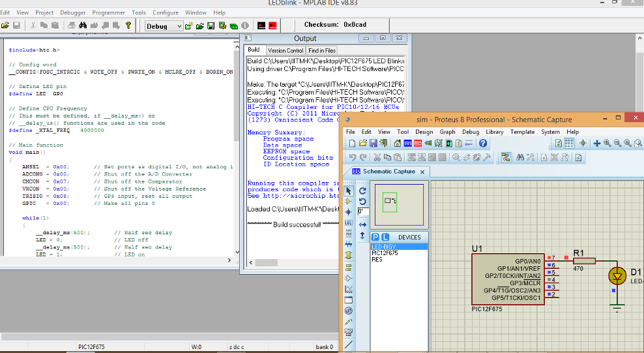
Task: Select Proteus 2D line drawing tool
Action: (x=349, y=345)
